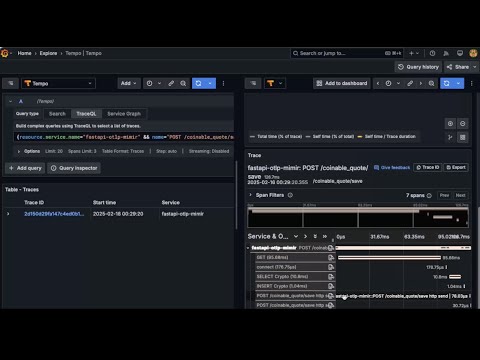Run query with right pane refresh button
Viewport: 480px width, 360px height.
(x=447, y=83)
